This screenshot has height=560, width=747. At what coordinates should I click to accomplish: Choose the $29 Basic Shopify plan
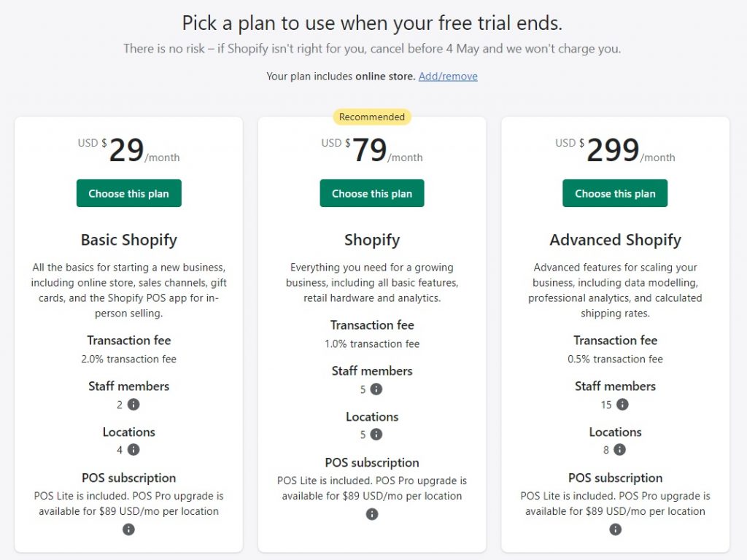128,193
